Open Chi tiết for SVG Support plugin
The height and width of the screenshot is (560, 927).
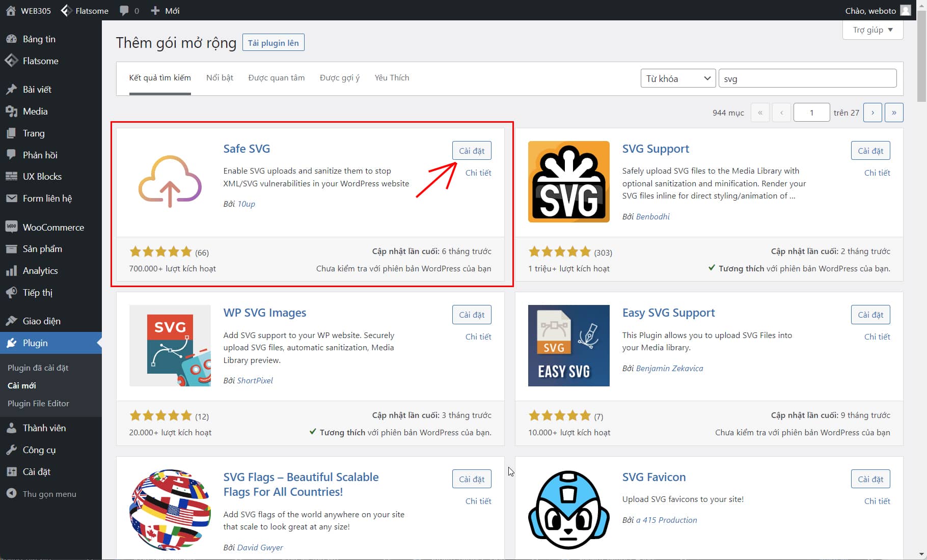click(x=877, y=173)
